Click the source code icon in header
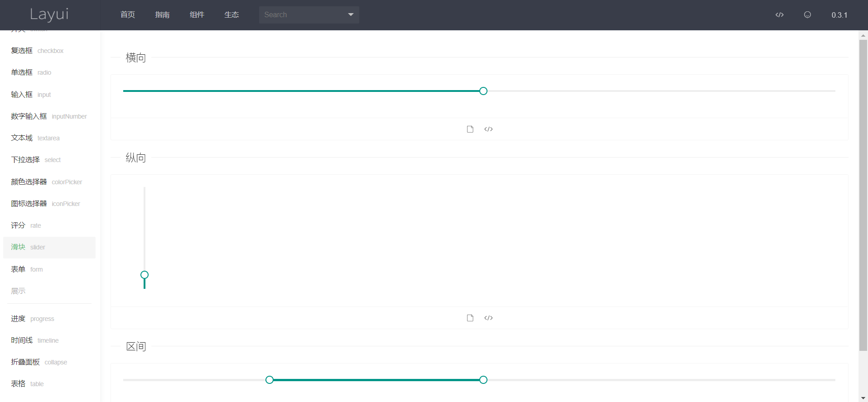 [x=779, y=15]
